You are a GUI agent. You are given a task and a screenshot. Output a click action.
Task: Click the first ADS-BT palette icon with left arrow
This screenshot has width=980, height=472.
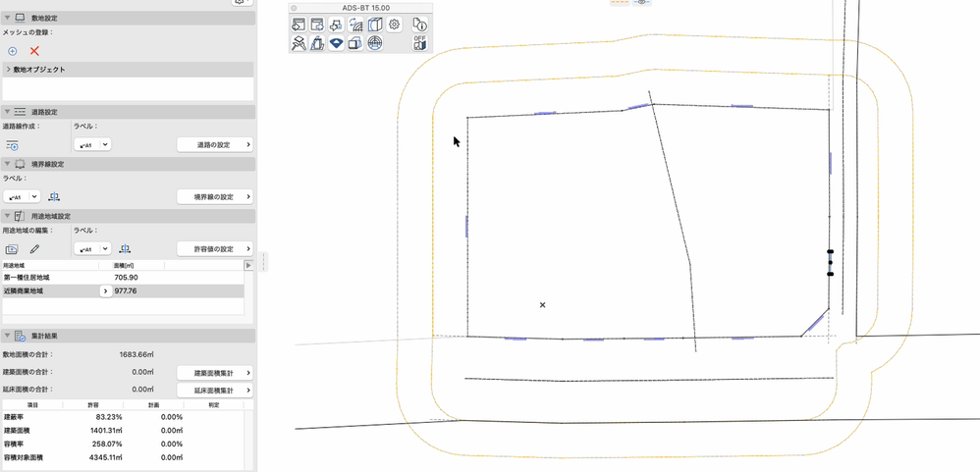coord(299,25)
